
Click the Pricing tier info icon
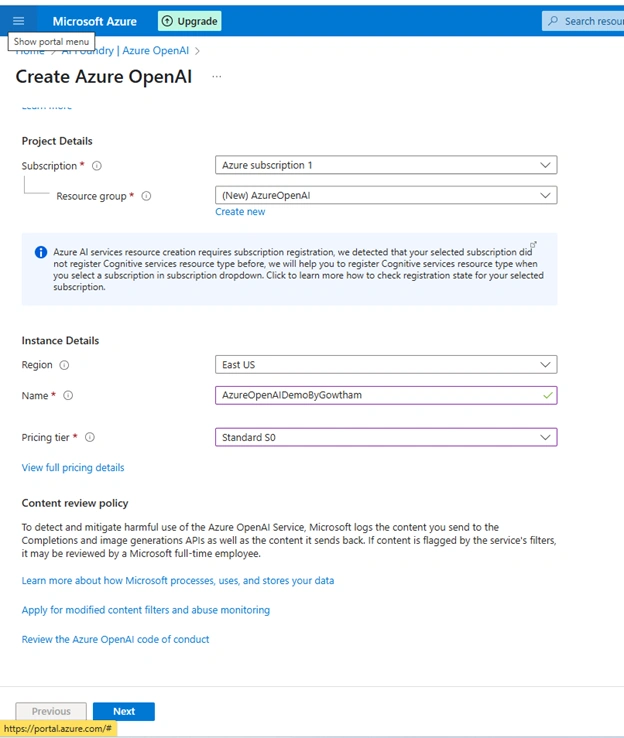(x=90, y=437)
